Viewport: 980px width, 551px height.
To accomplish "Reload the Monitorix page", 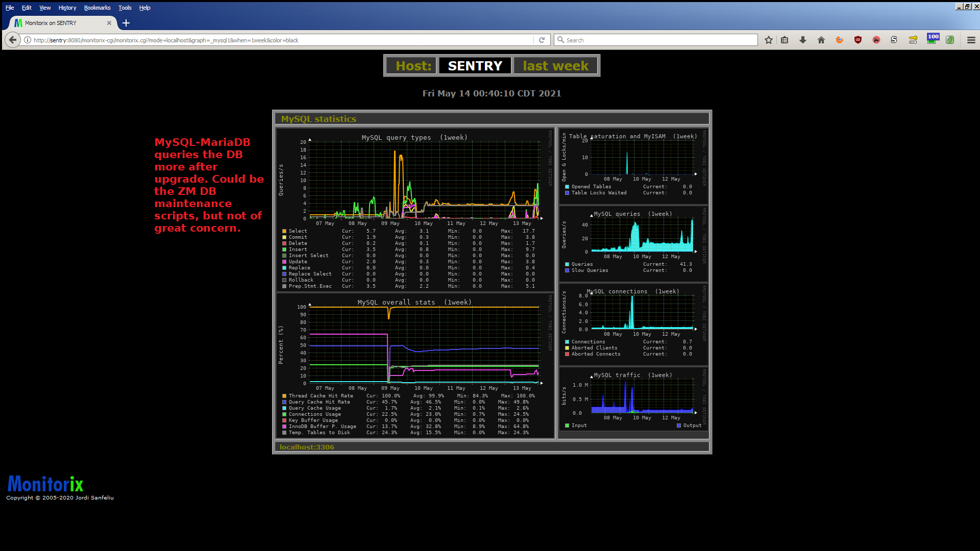I will point(542,40).
